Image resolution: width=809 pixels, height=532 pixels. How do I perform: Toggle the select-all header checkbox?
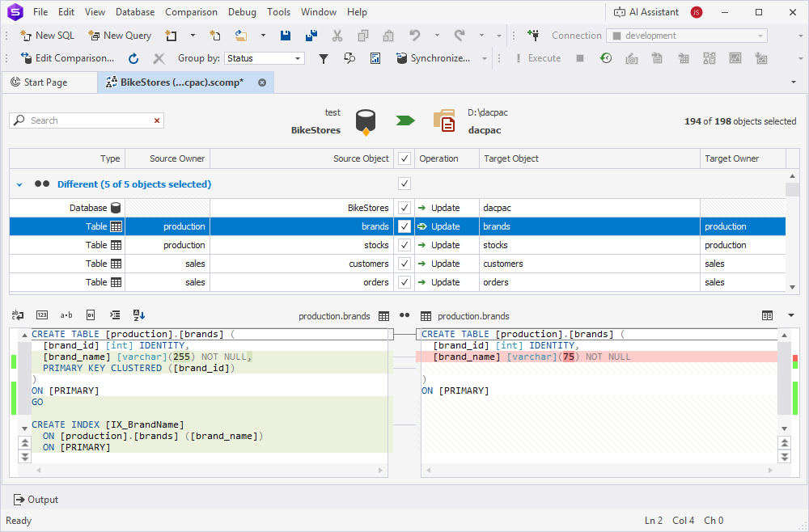(x=404, y=158)
